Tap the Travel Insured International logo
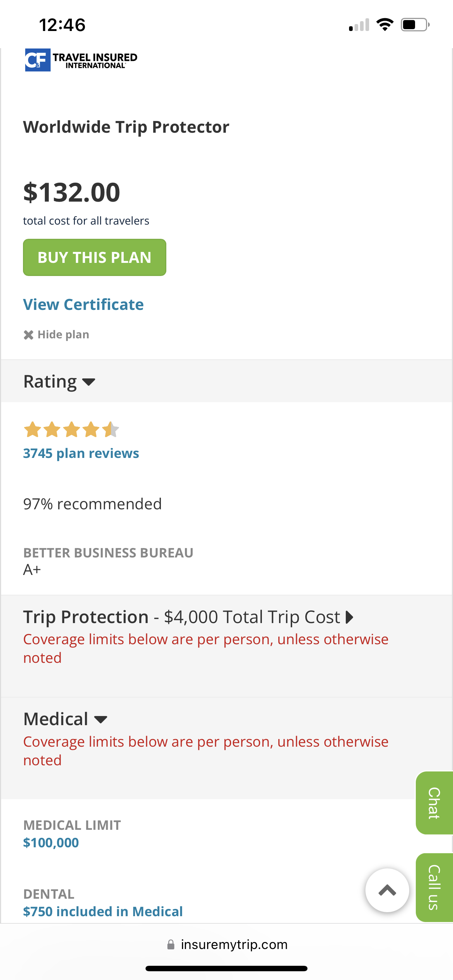453x980 pixels. click(81, 60)
